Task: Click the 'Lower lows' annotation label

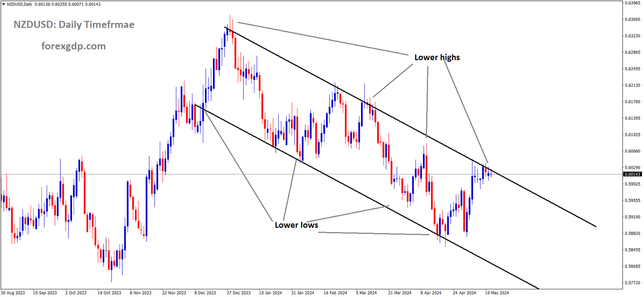Action: pyautogui.click(x=297, y=225)
